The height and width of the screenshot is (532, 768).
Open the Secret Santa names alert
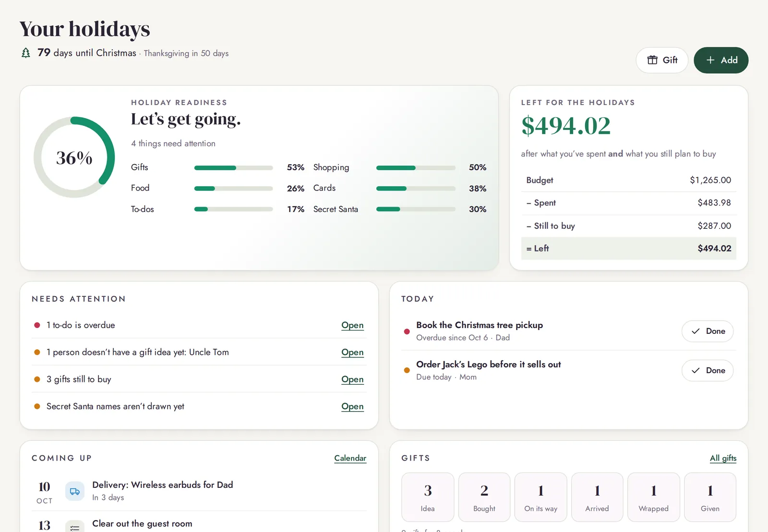(x=352, y=406)
